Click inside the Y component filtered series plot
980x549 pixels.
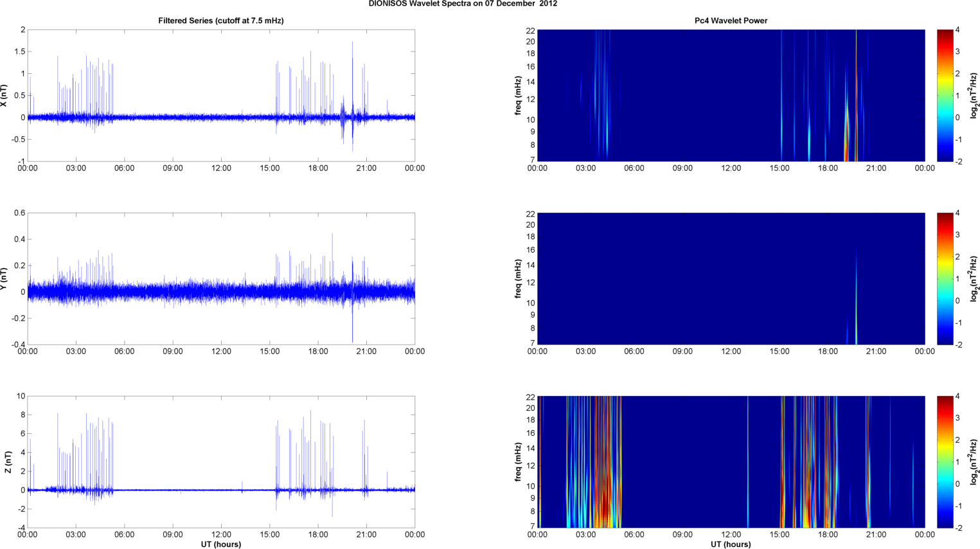pos(221,279)
